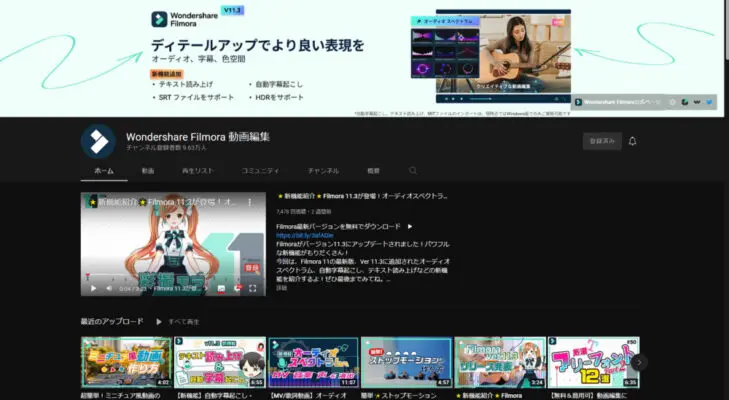Open the green round link icon in banner
729x400 pixels.
pos(685,102)
